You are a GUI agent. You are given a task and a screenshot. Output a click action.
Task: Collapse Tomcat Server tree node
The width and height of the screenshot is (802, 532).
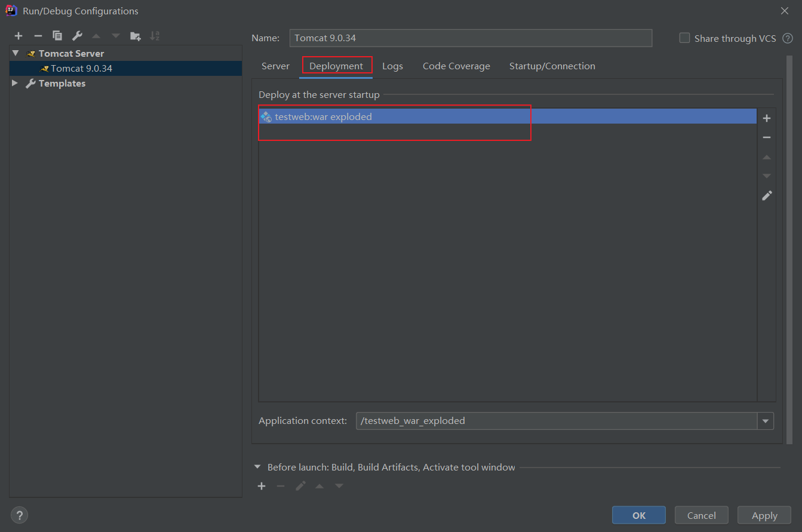tap(16, 53)
